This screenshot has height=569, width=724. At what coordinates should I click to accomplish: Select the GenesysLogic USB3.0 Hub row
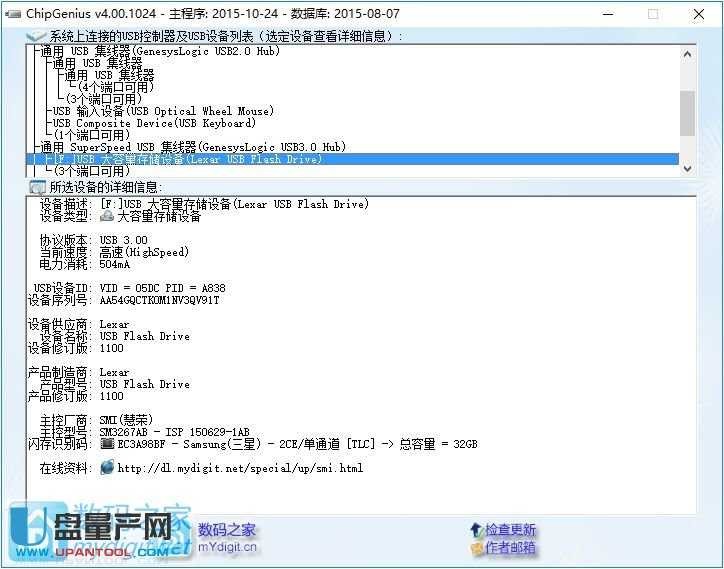tap(193, 147)
